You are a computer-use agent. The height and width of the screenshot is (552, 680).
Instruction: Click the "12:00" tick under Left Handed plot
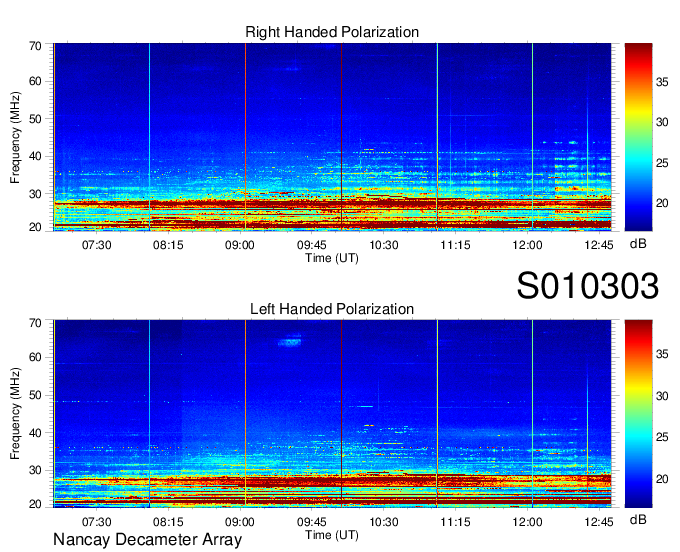pyautogui.click(x=527, y=522)
